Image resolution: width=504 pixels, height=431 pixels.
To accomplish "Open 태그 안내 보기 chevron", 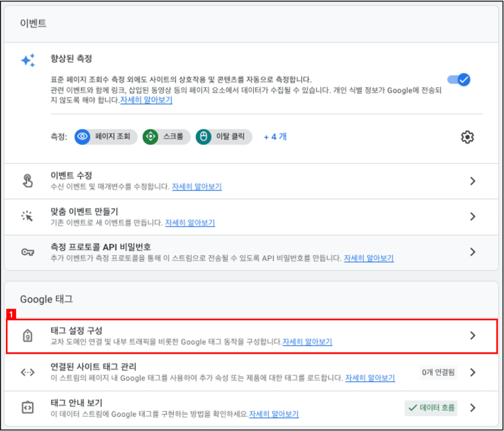I will [472, 407].
